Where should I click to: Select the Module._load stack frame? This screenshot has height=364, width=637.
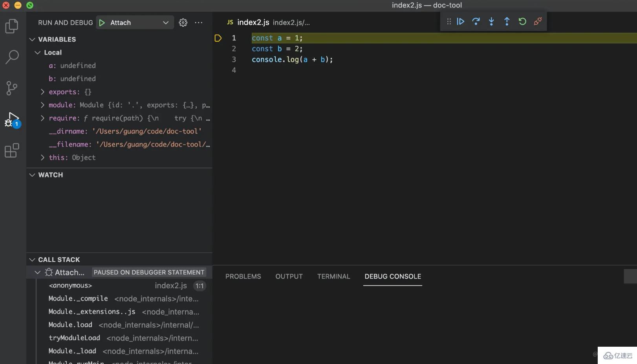[119, 351]
